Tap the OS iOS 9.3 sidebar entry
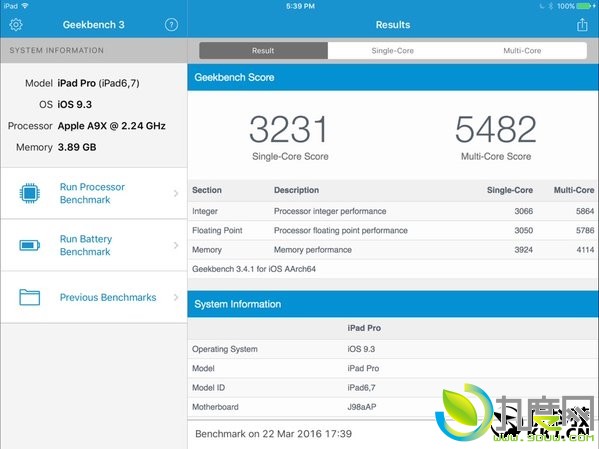The image size is (599, 449). (65, 104)
